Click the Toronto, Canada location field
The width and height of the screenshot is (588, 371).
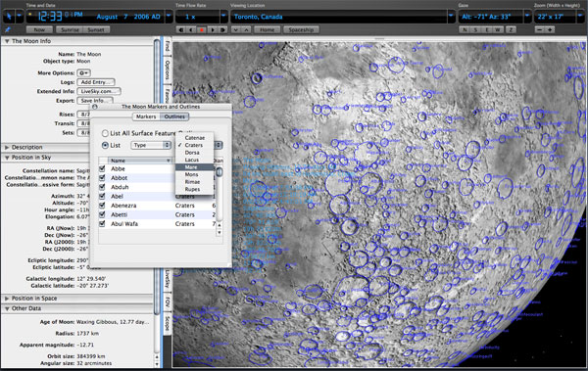pos(339,17)
